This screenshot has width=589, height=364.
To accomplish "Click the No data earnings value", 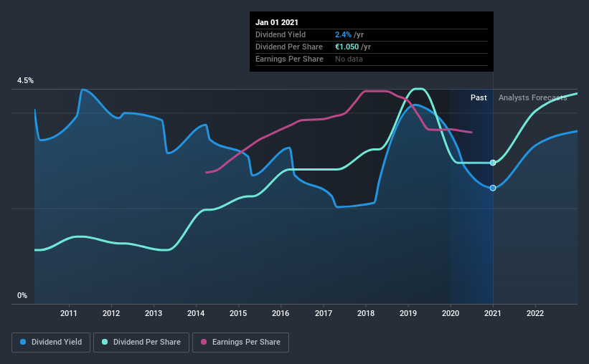I will click(349, 59).
